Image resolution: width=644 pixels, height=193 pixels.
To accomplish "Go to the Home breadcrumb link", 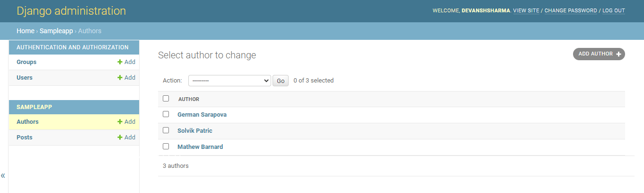I will [x=26, y=31].
